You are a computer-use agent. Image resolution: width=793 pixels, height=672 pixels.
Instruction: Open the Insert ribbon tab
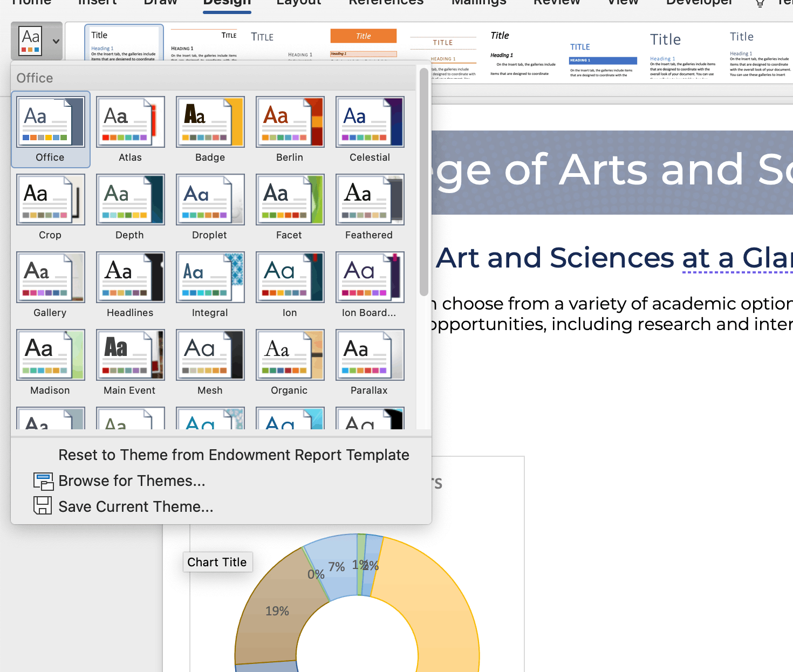pyautogui.click(x=98, y=2)
